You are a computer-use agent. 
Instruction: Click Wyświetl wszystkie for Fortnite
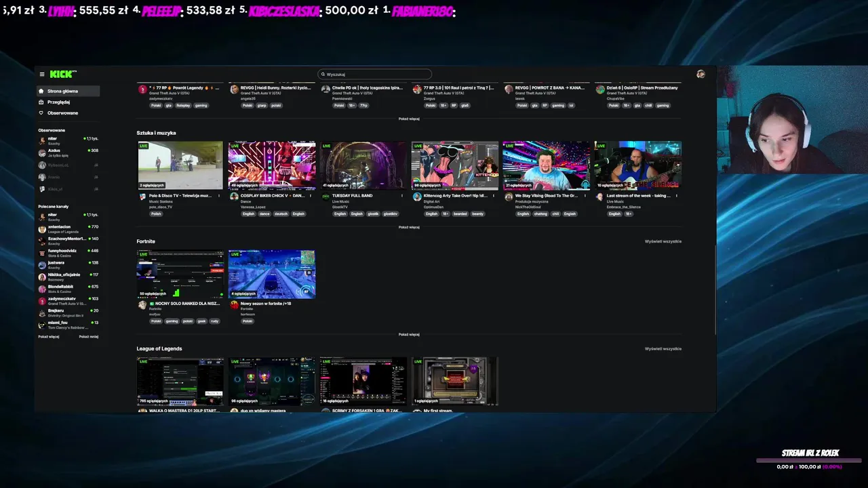(663, 241)
